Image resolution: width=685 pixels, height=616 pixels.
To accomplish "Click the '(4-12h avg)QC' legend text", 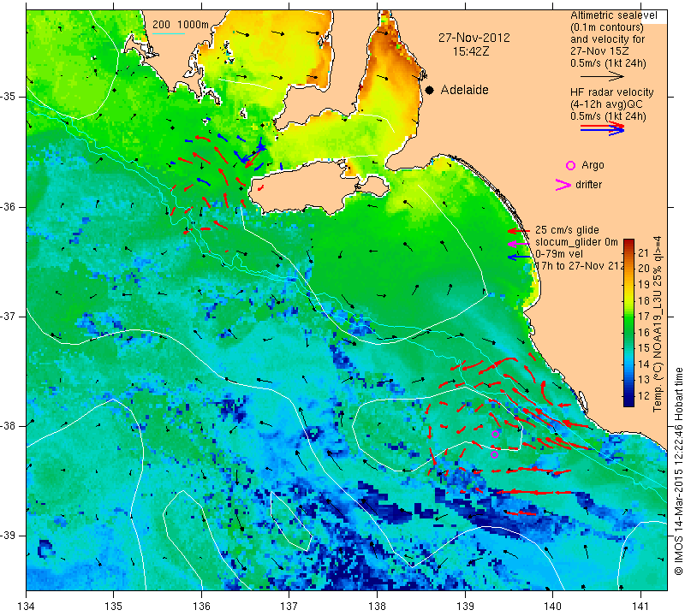I will coord(606,104).
